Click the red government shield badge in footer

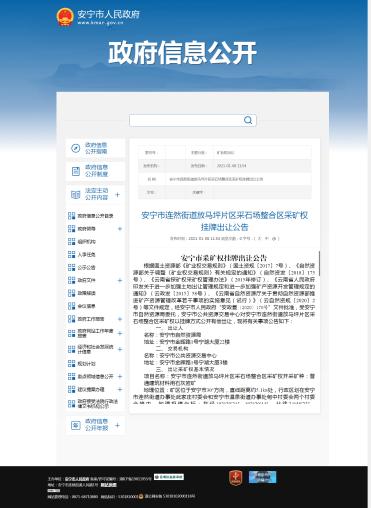(236, 478)
